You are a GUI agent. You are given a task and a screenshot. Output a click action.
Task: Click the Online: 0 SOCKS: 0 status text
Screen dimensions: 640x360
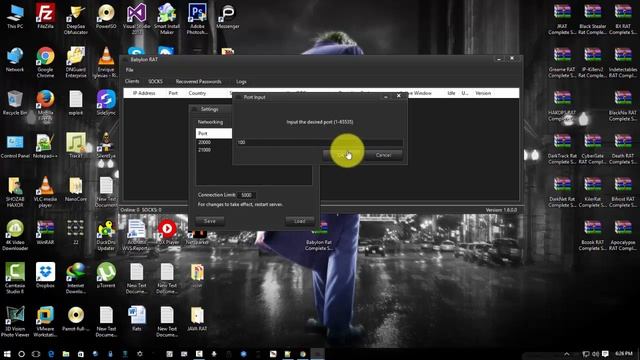141,210
